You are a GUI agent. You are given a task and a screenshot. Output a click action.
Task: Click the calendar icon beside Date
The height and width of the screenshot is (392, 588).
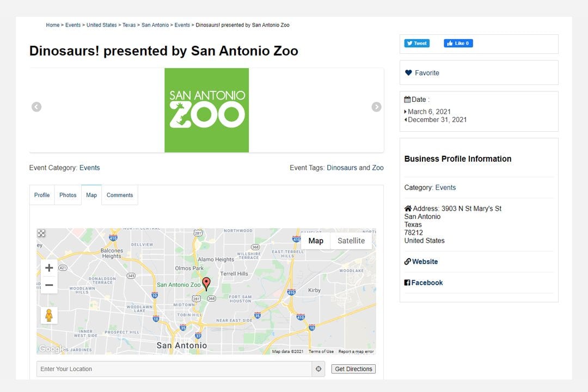click(x=407, y=100)
